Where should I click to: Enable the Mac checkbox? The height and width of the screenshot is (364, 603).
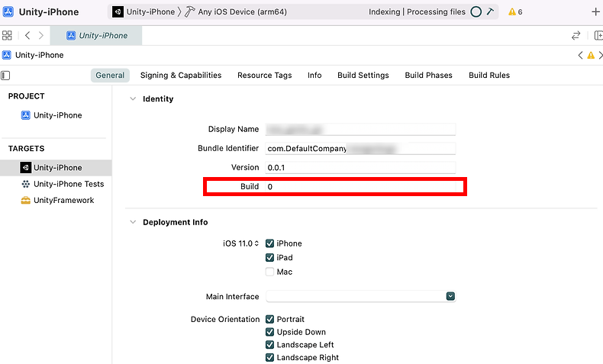coord(269,272)
